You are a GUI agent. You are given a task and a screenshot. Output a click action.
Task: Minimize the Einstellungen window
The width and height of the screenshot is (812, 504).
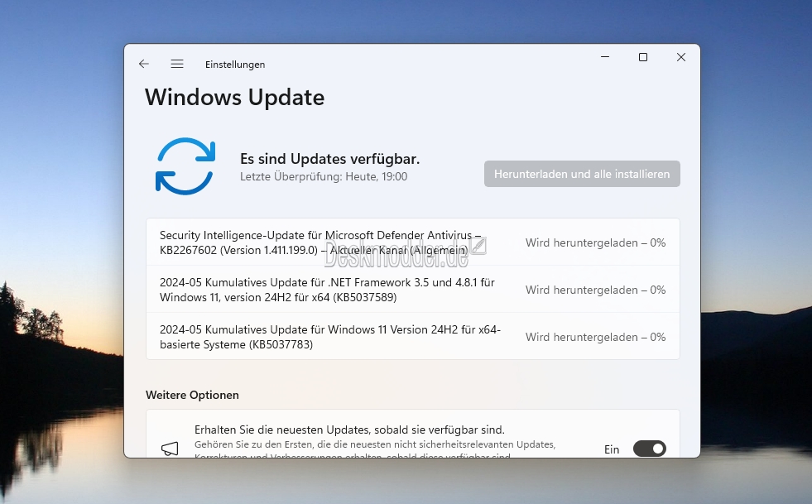click(605, 57)
